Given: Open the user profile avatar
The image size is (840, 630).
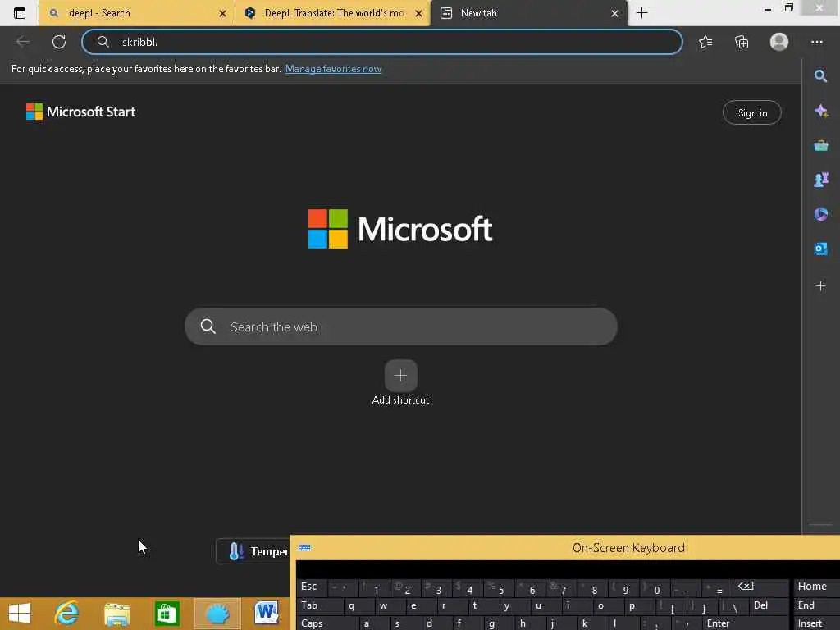Looking at the screenshot, I should [779, 42].
